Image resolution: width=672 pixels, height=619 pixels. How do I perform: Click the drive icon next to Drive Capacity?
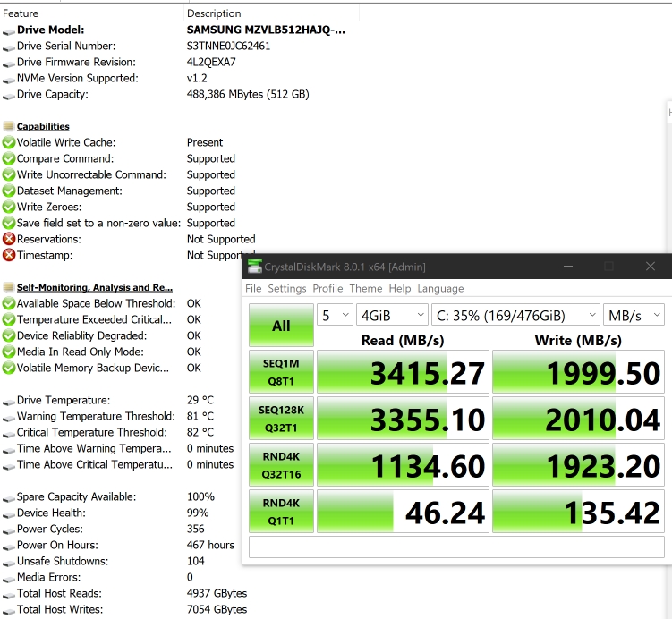point(9,96)
